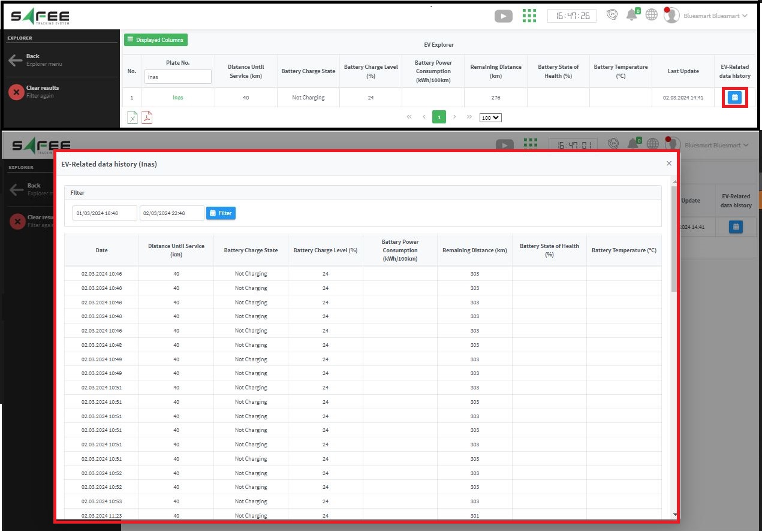Open the undimmed blue calendar history button for Inas
This screenshot has height=532, width=762.
(x=735, y=97)
